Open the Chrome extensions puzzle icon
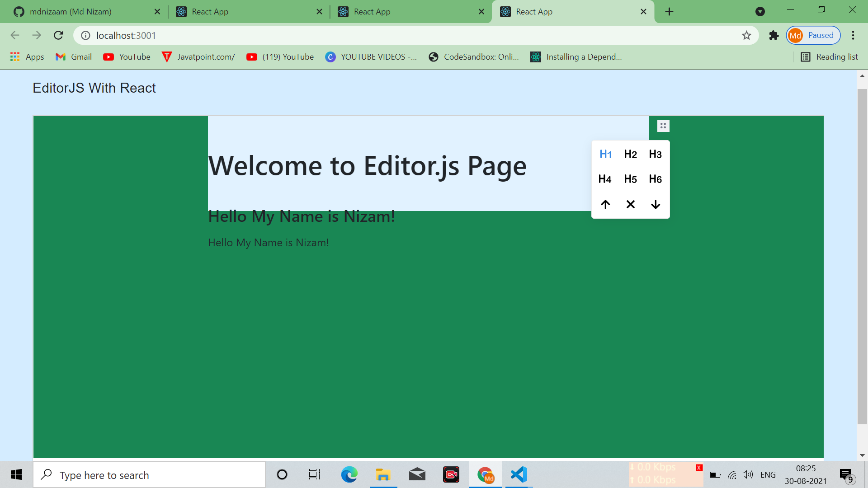This screenshot has height=488, width=868. coord(774,35)
